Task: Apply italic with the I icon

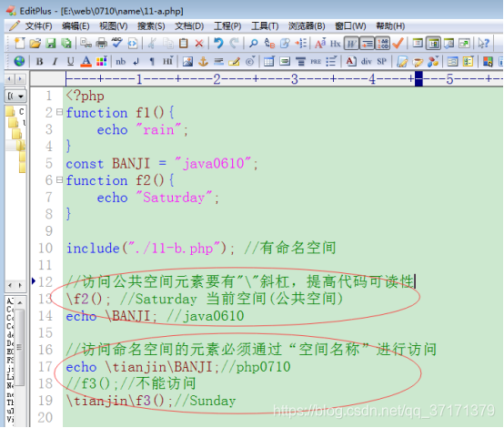Action: click(x=55, y=61)
